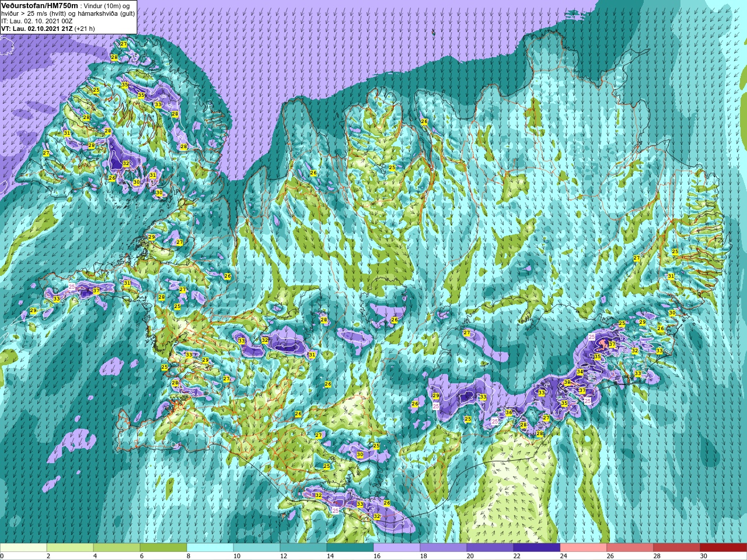Click the legend tick value 0
Screen dimensions: 747x560
2,556
